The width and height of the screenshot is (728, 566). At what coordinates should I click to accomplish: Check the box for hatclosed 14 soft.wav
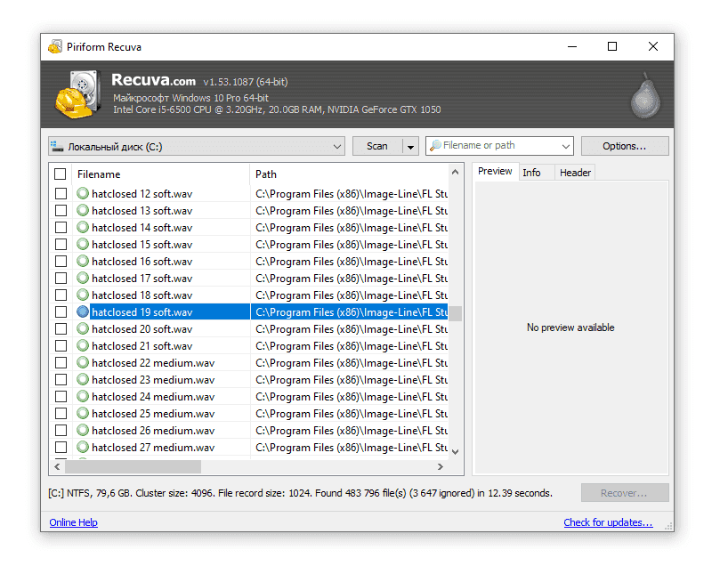click(61, 228)
